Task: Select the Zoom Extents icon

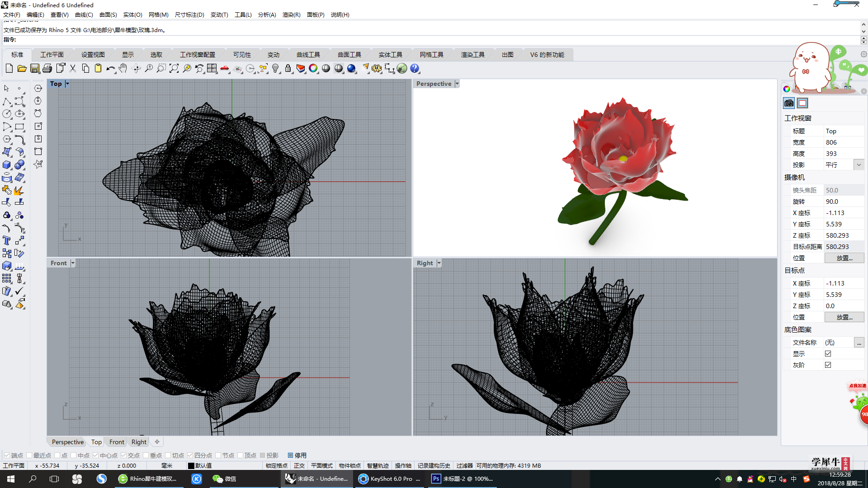Action: click(x=174, y=68)
